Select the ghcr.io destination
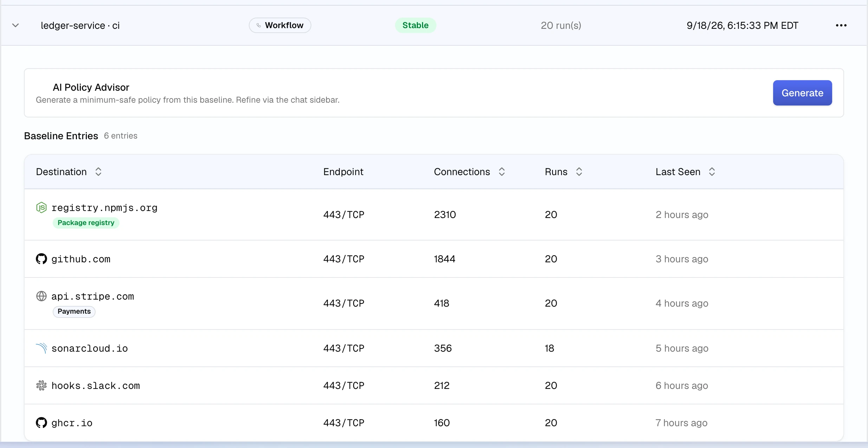The height and width of the screenshot is (448, 868). tap(72, 423)
